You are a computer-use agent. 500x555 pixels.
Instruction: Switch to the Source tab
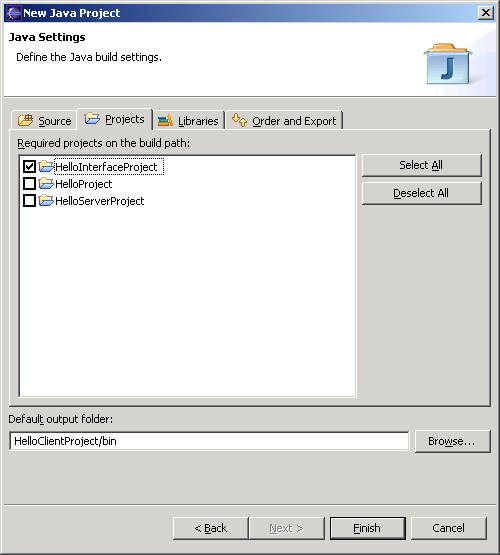[x=44, y=121]
